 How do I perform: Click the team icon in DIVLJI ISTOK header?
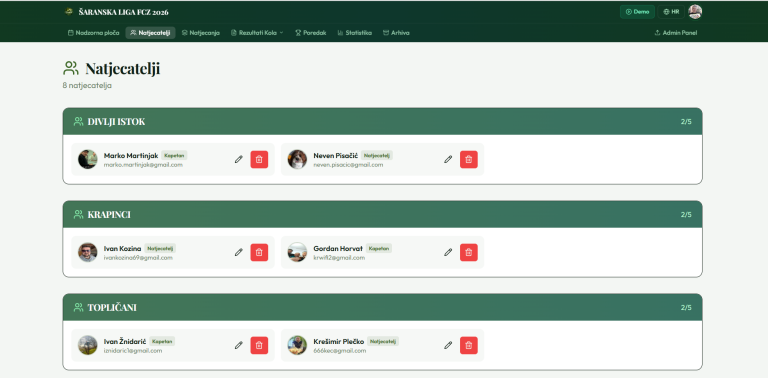(78, 121)
